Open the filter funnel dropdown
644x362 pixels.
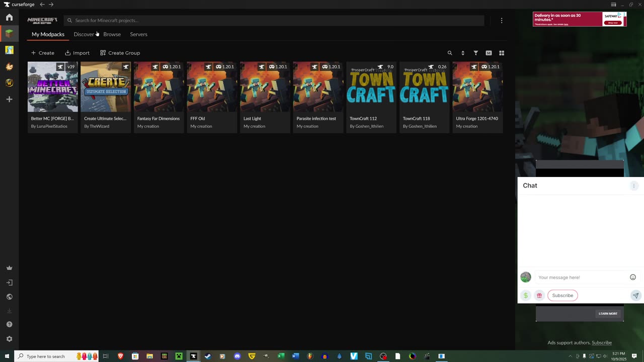click(x=475, y=53)
